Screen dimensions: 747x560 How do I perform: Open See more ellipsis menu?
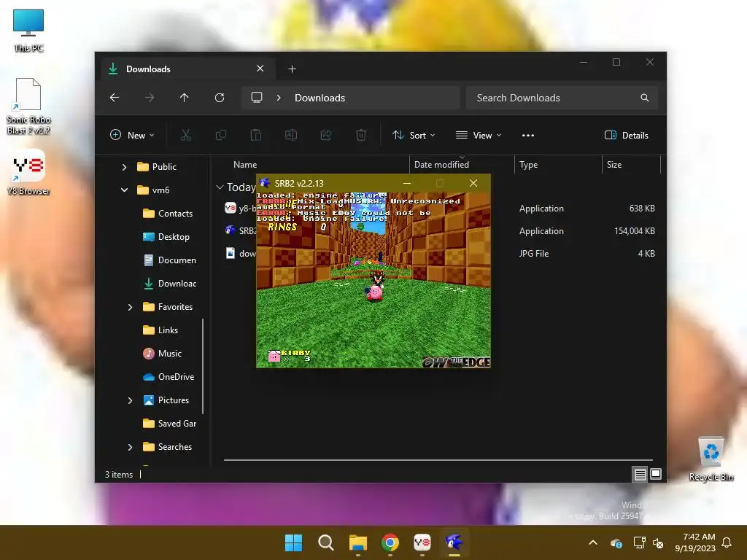tap(528, 135)
